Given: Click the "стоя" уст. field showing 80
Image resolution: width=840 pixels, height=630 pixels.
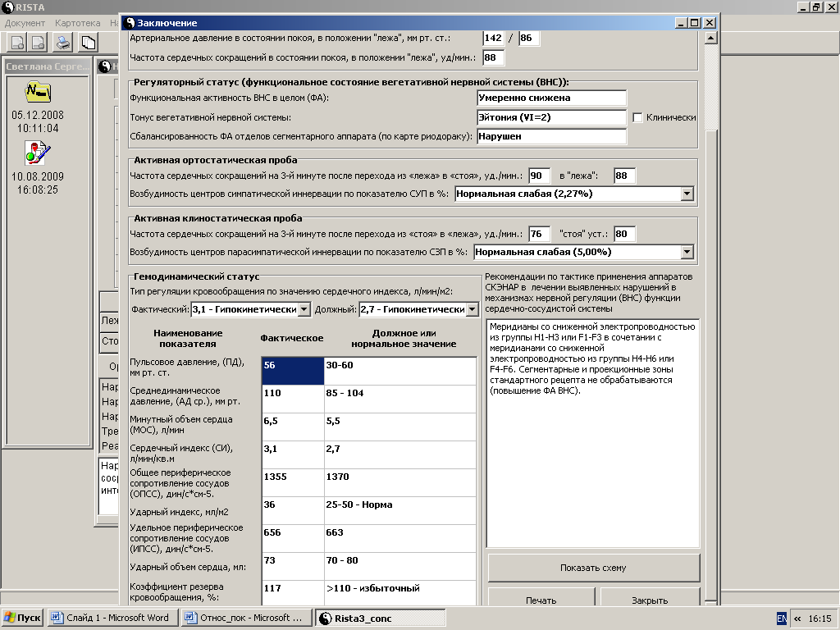Looking at the screenshot, I should (x=624, y=234).
